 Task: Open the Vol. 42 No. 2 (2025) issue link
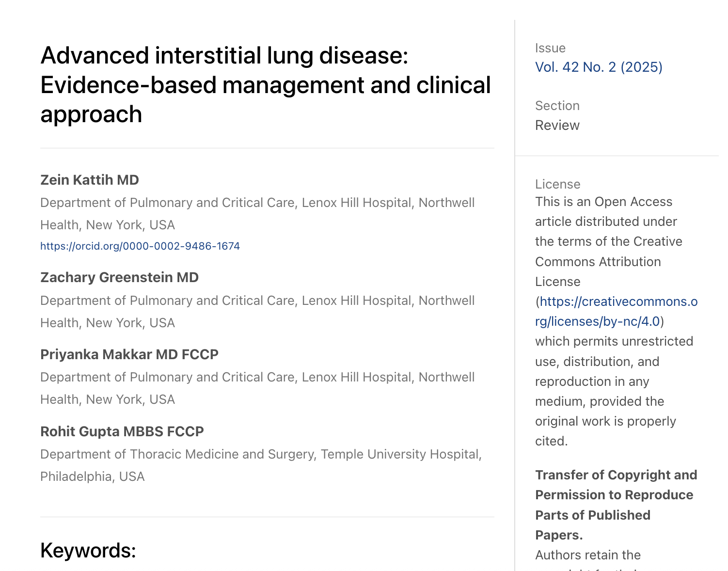[599, 67]
